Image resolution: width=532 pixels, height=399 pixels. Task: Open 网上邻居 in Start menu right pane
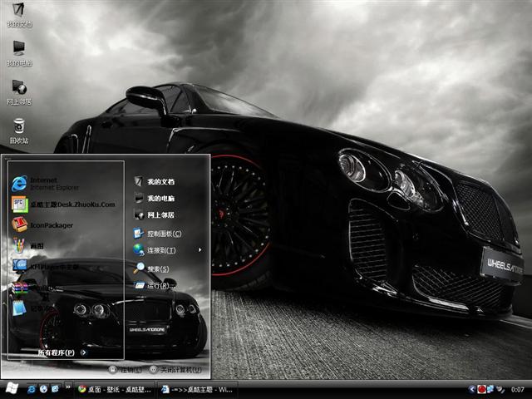click(154, 214)
